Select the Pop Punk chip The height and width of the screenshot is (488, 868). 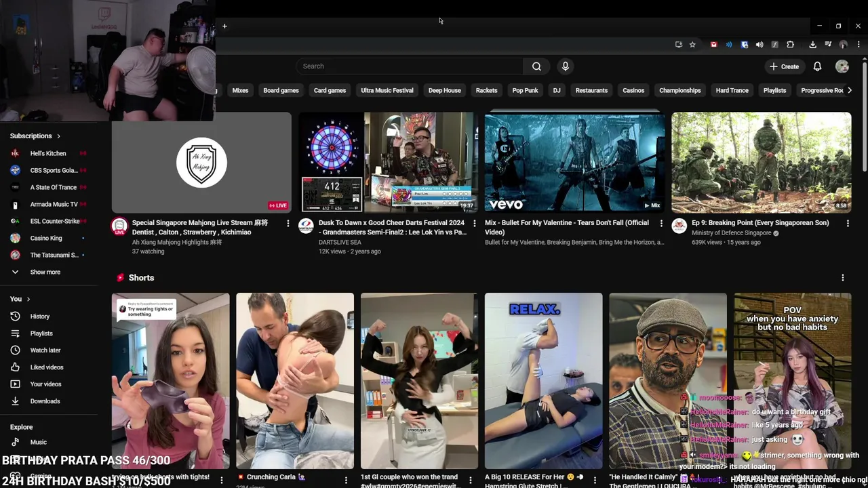[525, 90]
